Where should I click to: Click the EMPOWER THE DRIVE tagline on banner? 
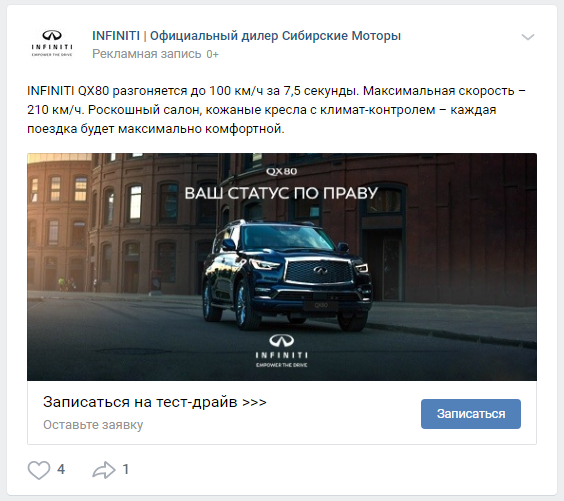pyautogui.click(x=282, y=365)
